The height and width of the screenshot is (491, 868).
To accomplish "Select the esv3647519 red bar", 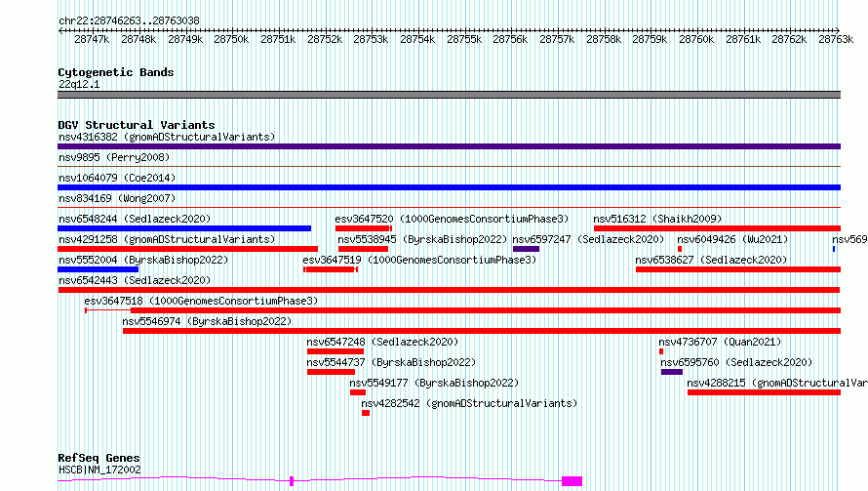I will coord(331,269).
